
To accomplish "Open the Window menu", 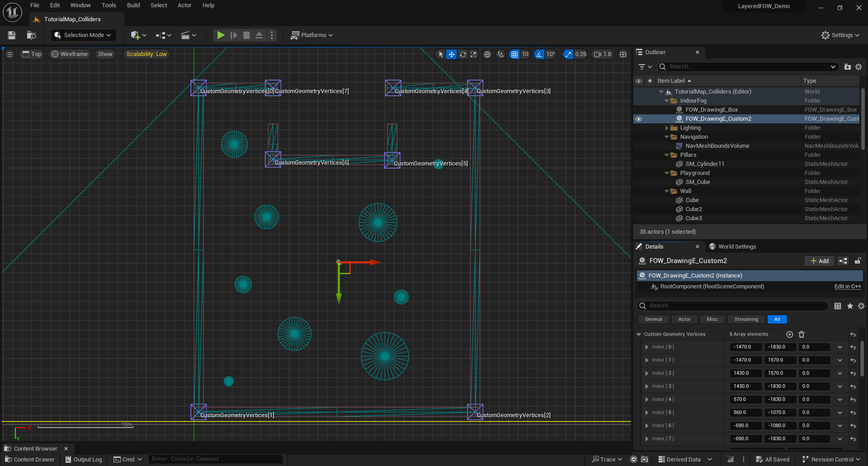I will pyautogui.click(x=81, y=5).
